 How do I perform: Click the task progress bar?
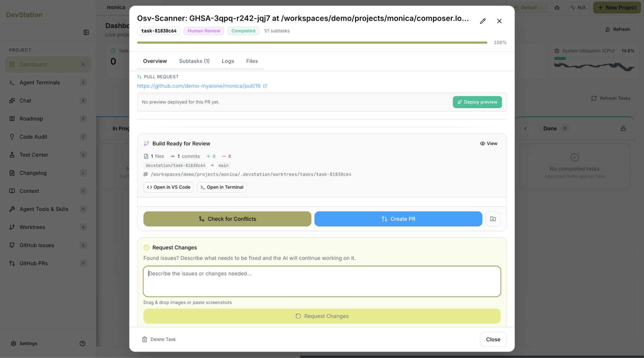312,43
